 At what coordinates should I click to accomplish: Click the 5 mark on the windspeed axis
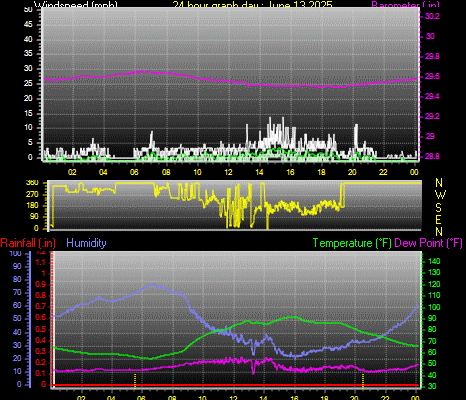(x=30, y=143)
